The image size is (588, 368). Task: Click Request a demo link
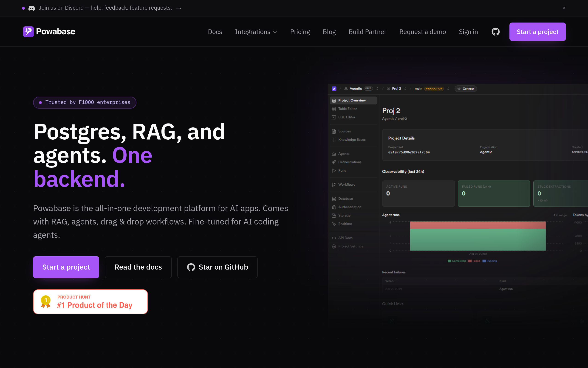(423, 32)
